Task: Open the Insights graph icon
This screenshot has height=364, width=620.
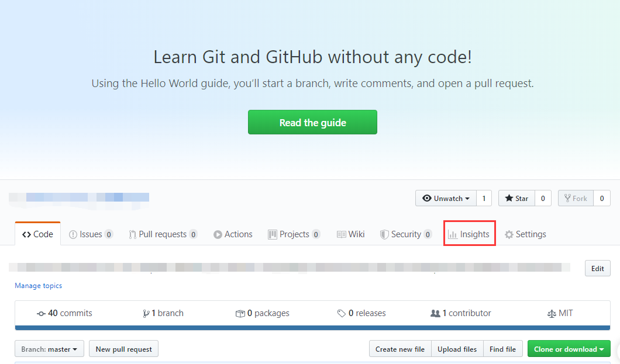Action: coord(454,234)
